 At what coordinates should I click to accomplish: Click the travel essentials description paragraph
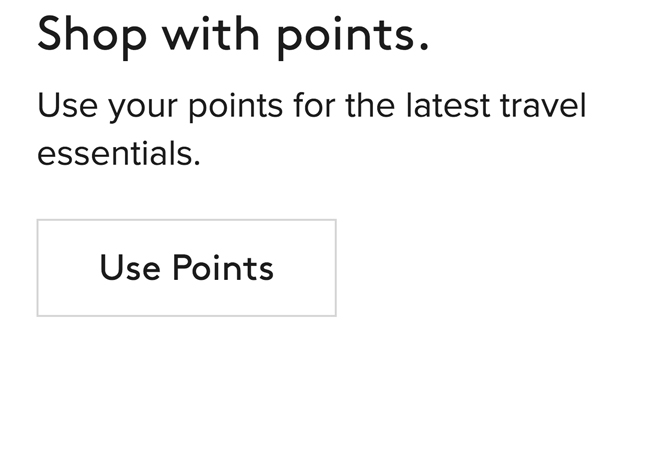311,129
